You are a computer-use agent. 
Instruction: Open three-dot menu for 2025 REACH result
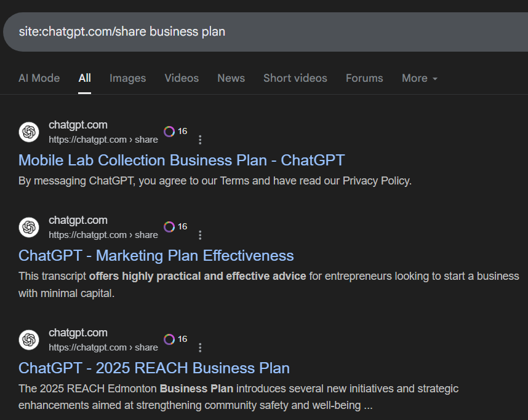point(200,347)
